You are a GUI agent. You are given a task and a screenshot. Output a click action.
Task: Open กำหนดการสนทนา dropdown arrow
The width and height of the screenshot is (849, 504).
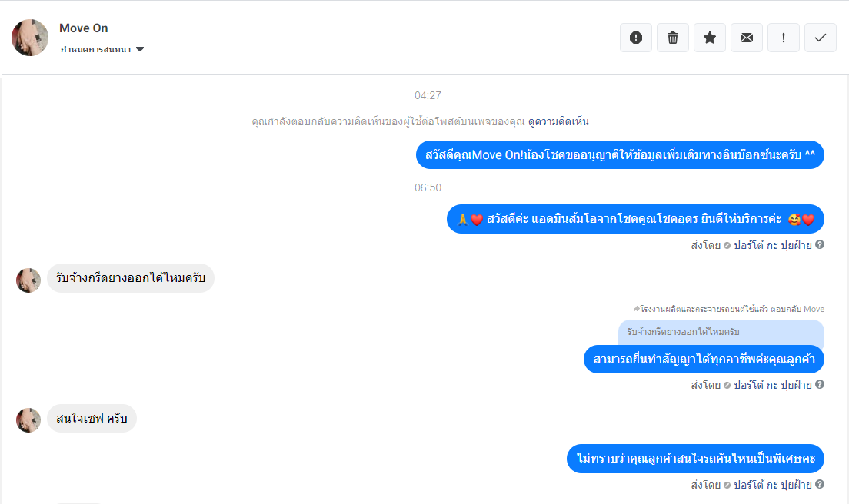(140, 49)
